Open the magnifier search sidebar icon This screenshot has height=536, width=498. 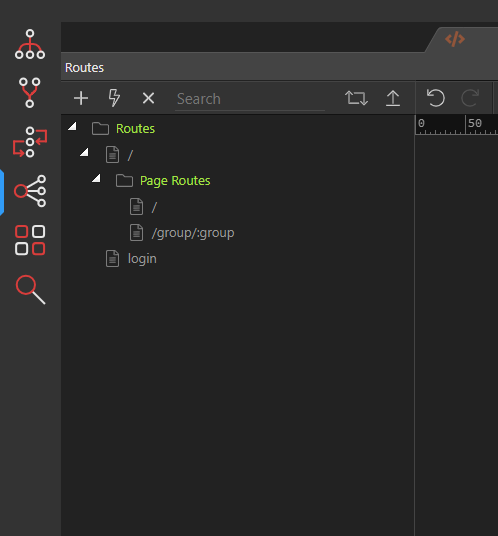click(x=30, y=290)
